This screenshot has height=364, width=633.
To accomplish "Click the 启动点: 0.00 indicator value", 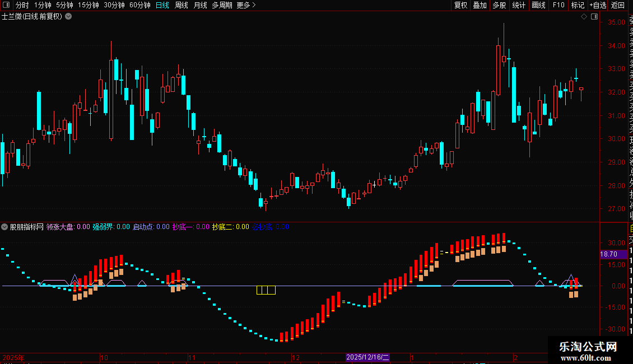I will pos(151,227).
